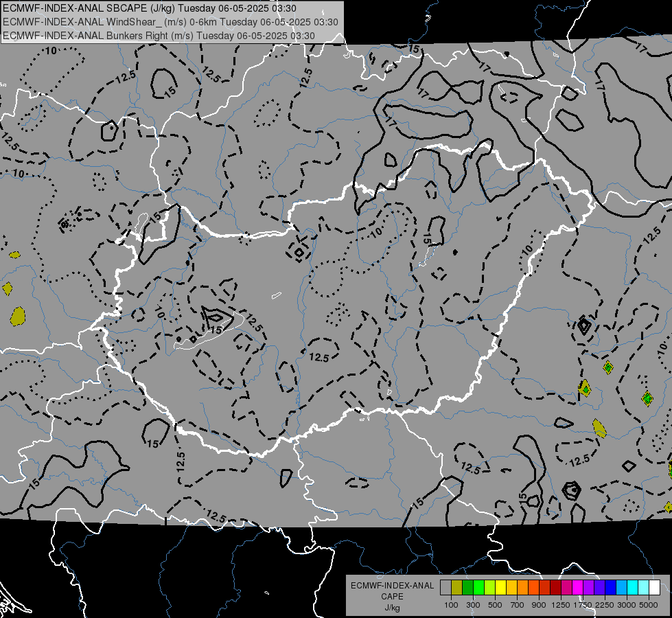Viewport: 672px width, 618px height.
Task: Click the 300 legend tick value
Action: (473, 605)
